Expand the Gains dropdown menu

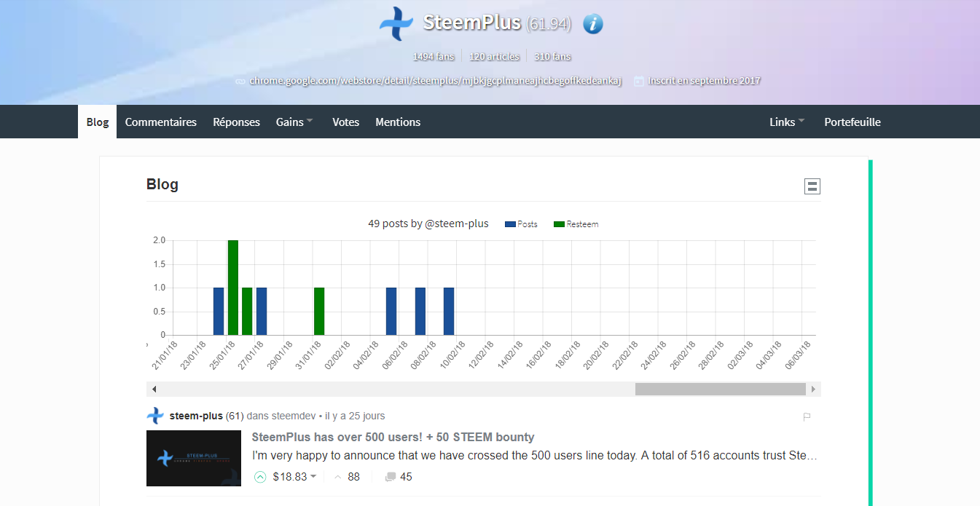click(294, 122)
